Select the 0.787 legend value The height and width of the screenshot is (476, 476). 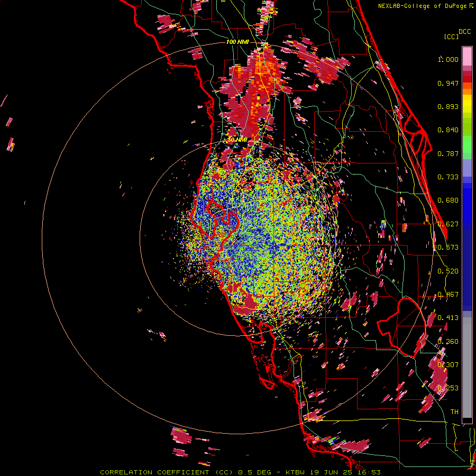pyautogui.click(x=448, y=153)
